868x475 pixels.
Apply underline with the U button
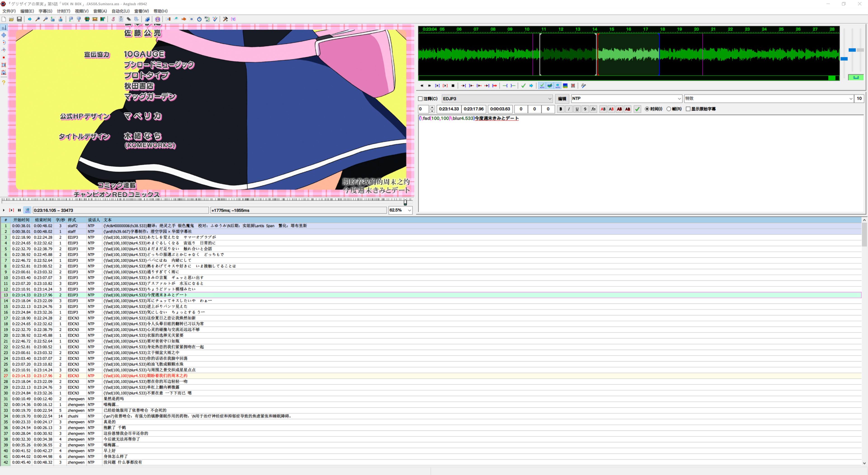(577, 109)
